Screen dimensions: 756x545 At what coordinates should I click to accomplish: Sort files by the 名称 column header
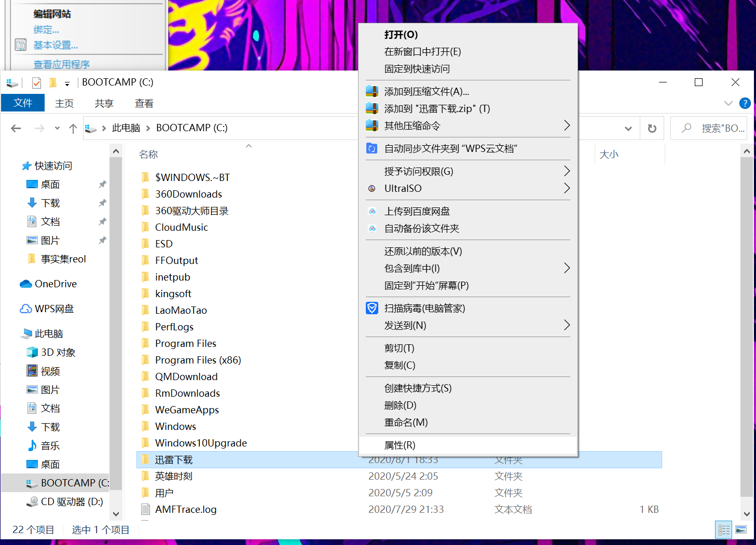(x=148, y=154)
